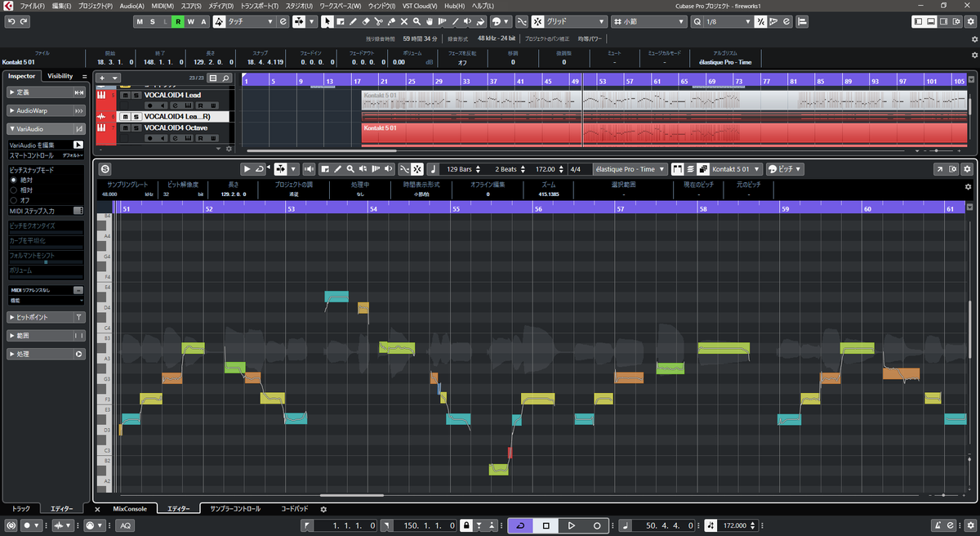The image size is (980, 536).
Task: Select the オフ pitch snap mode radio
Action: 13,199
